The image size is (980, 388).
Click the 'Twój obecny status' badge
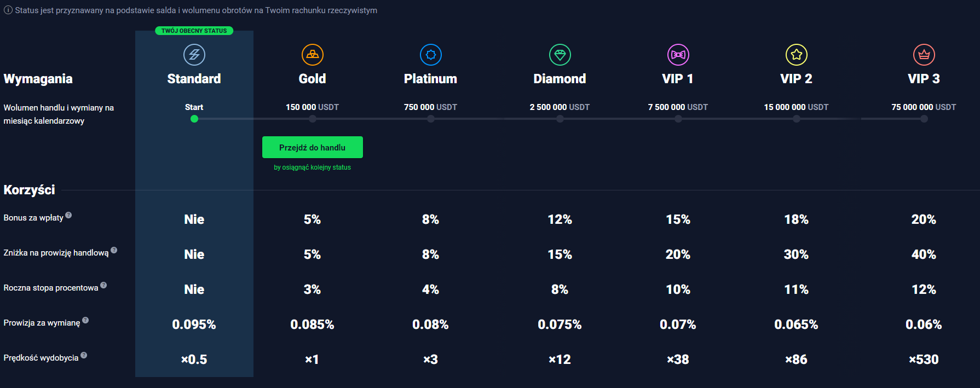(194, 31)
